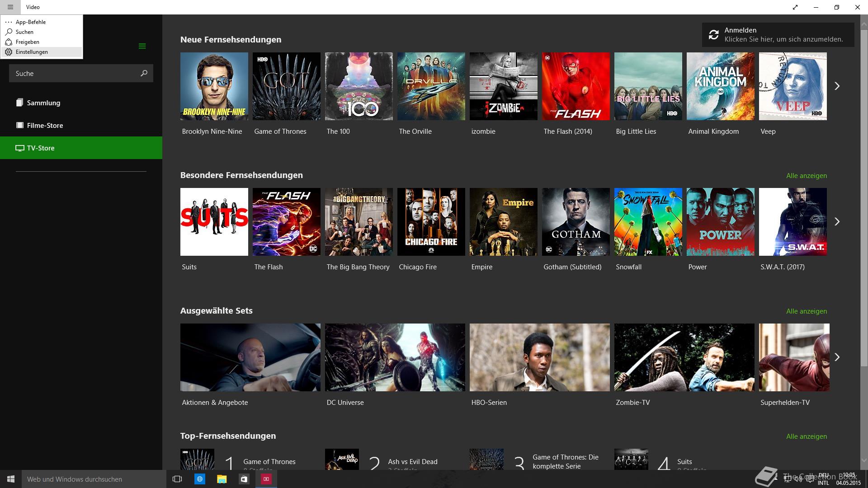This screenshot has height=488, width=868.
Task: Switch to Filme-Store section
Action: [81, 125]
